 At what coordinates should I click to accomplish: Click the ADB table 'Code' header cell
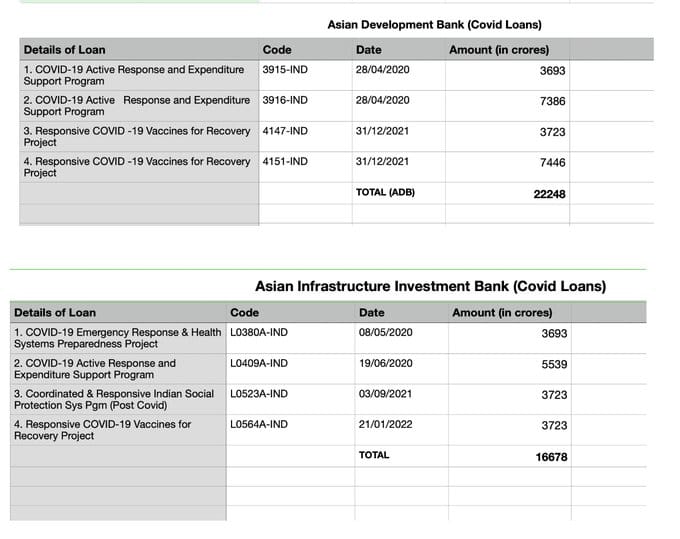click(x=306, y=49)
